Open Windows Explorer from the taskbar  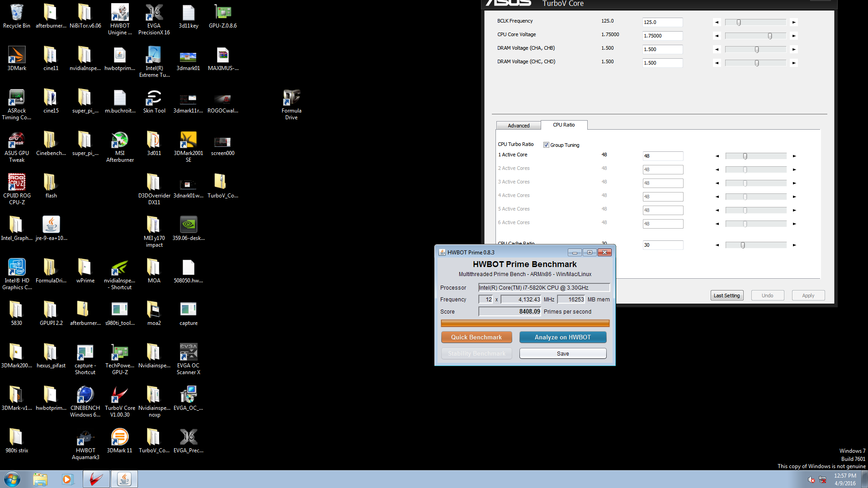coord(40,479)
